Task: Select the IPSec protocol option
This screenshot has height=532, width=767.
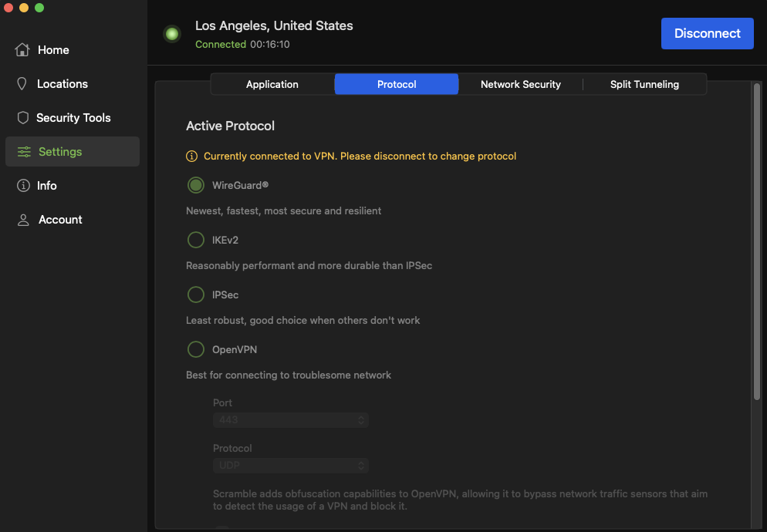Action: click(195, 295)
